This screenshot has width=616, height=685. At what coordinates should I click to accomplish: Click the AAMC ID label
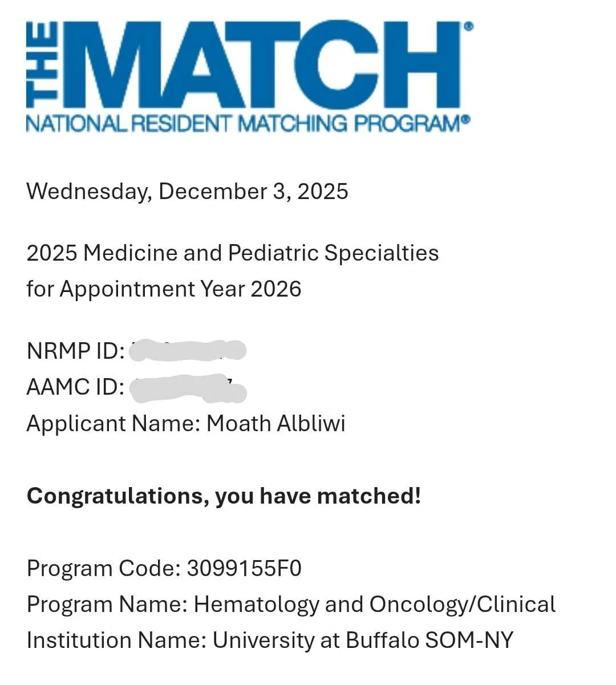[x=75, y=387]
